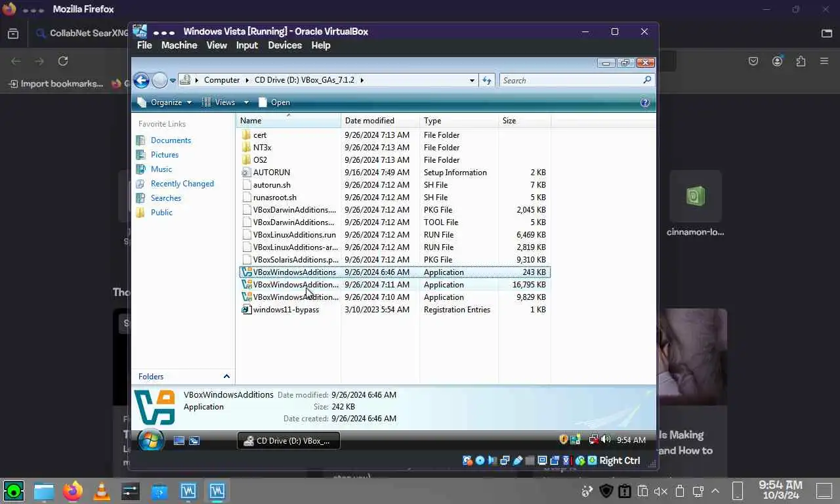The image size is (840, 504).
Task: Sort by the Type column header
Action: click(459, 121)
